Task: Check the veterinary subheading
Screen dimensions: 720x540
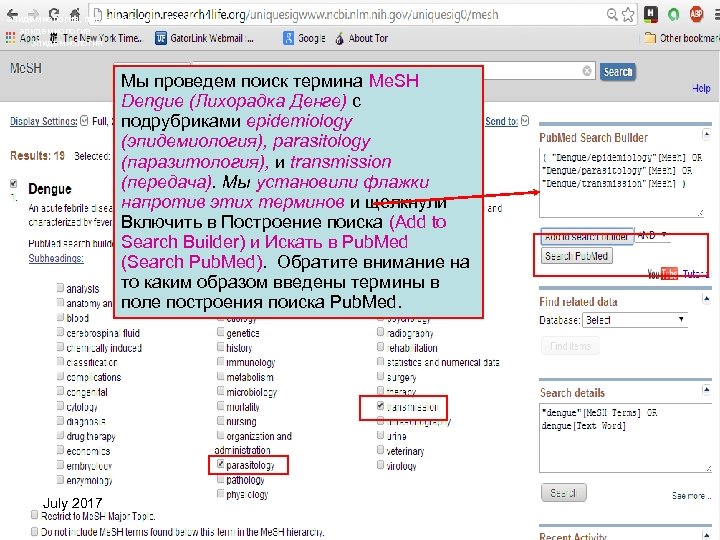Action: coord(380,450)
